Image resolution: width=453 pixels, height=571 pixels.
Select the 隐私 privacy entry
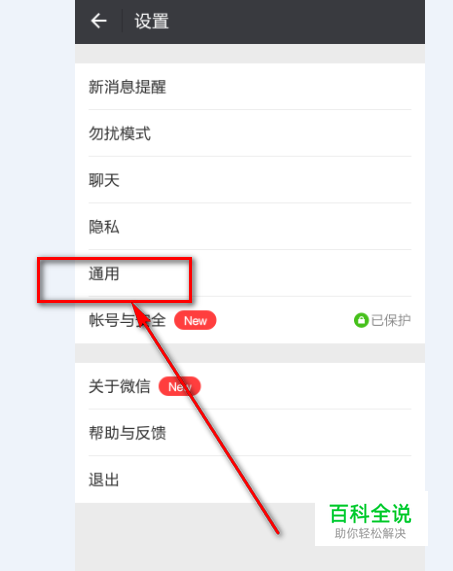coord(250,227)
